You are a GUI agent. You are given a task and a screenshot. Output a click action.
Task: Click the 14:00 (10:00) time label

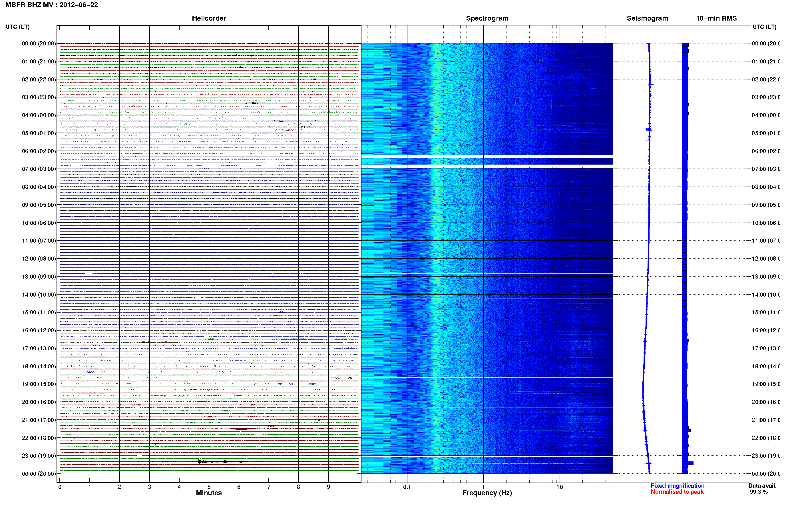(39, 295)
